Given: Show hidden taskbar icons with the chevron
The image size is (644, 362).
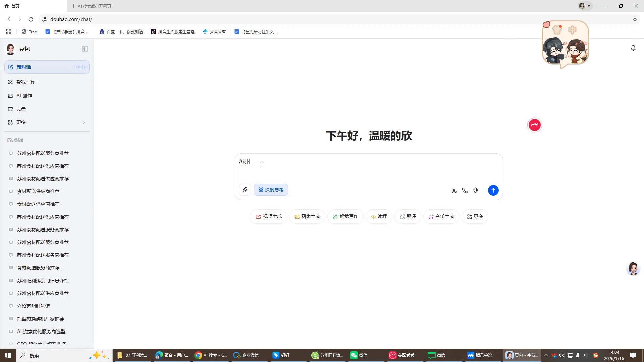Looking at the screenshot, I should (546, 355).
